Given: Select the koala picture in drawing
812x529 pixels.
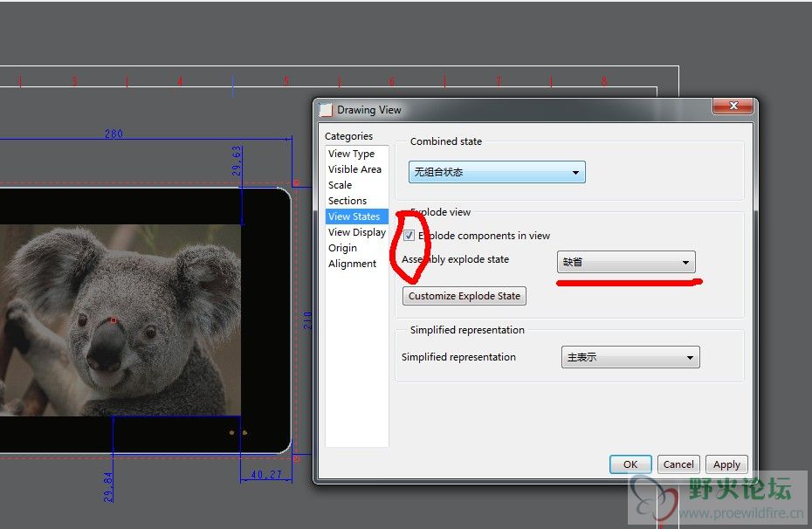Looking at the screenshot, I should [x=120, y=319].
